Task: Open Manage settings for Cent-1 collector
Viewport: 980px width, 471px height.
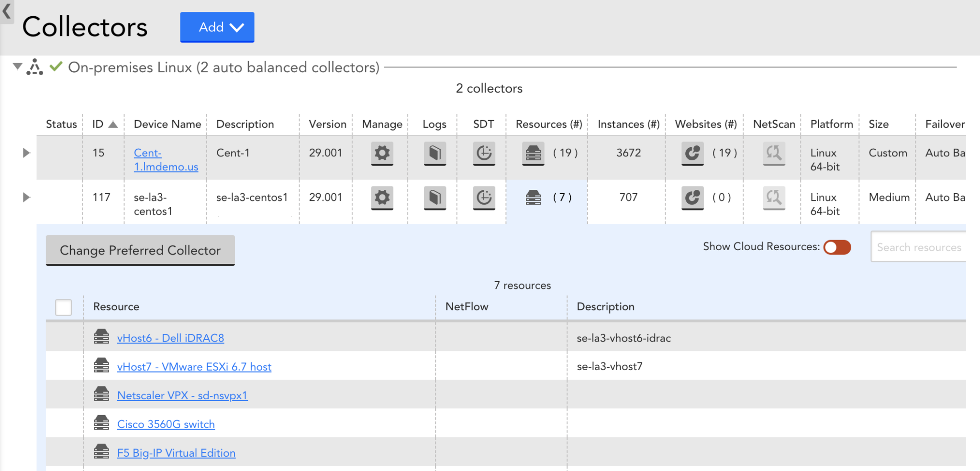Action: tap(381, 154)
